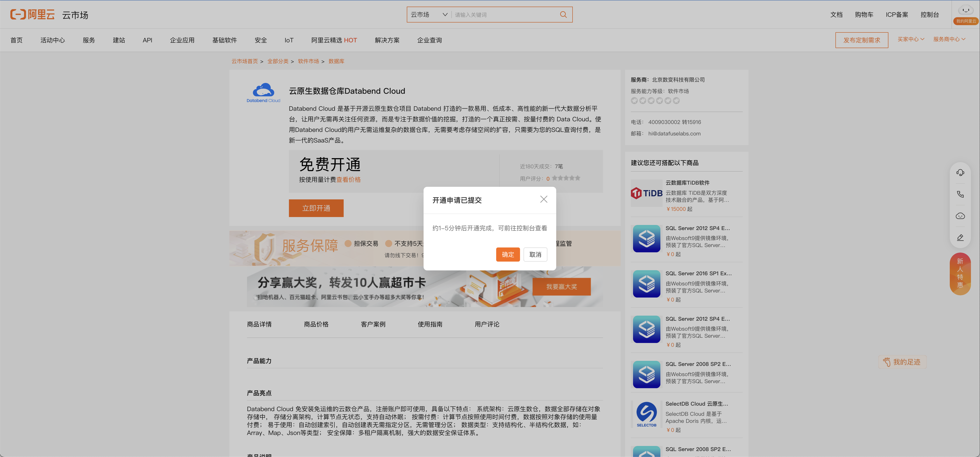The width and height of the screenshot is (980, 457).
Task: Click the feedback pencil icon in sidebar
Action: tap(960, 238)
